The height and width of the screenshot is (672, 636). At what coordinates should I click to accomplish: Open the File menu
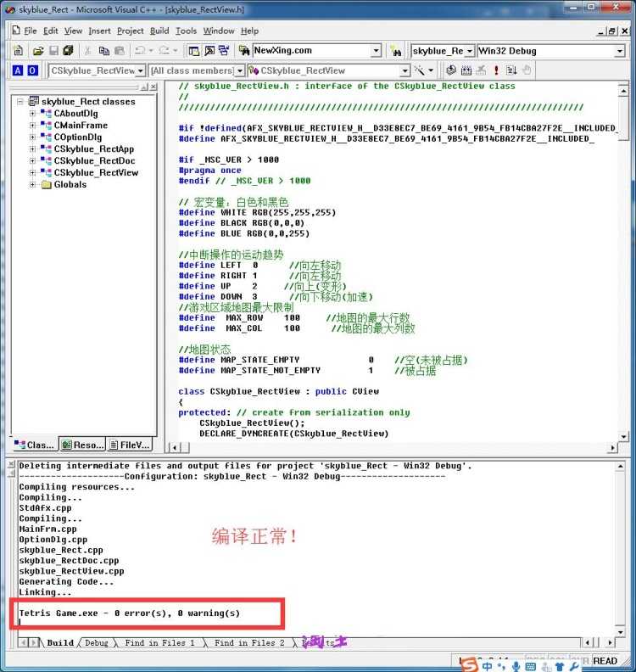point(30,31)
